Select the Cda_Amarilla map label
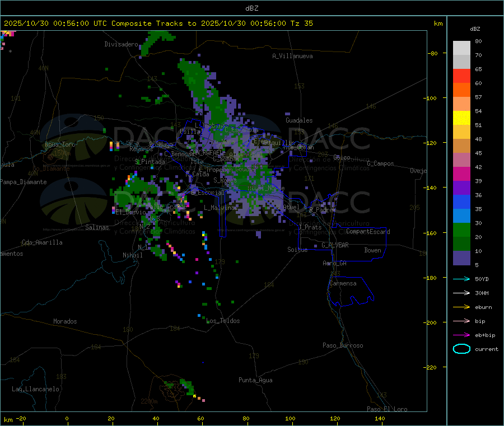The image size is (504, 426). [x=42, y=242]
